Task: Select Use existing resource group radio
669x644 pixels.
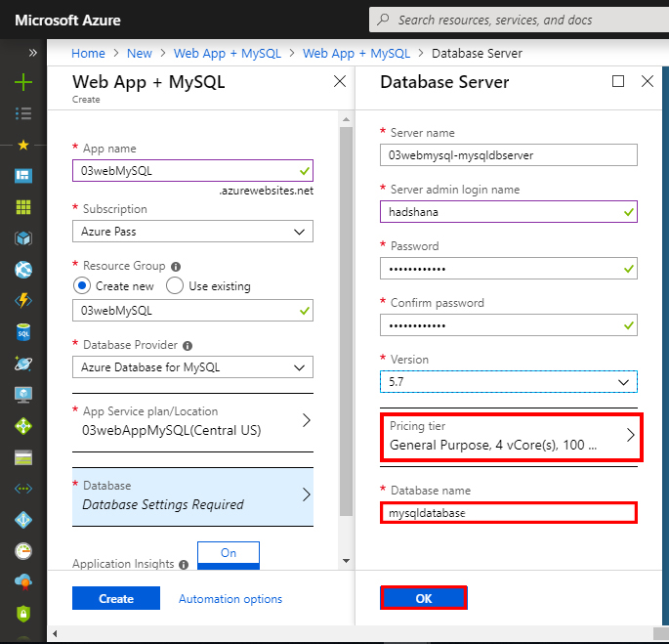Action: (x=175, y=285)
